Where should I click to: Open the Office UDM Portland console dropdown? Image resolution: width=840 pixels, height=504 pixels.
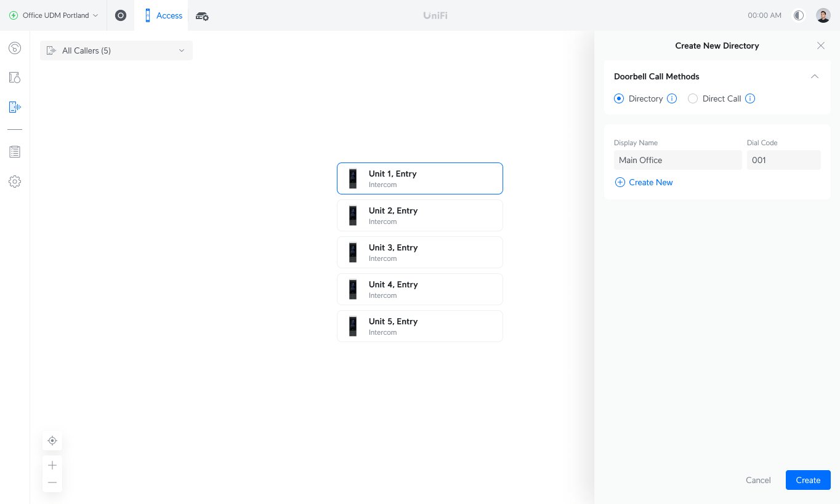coord(53,15)
